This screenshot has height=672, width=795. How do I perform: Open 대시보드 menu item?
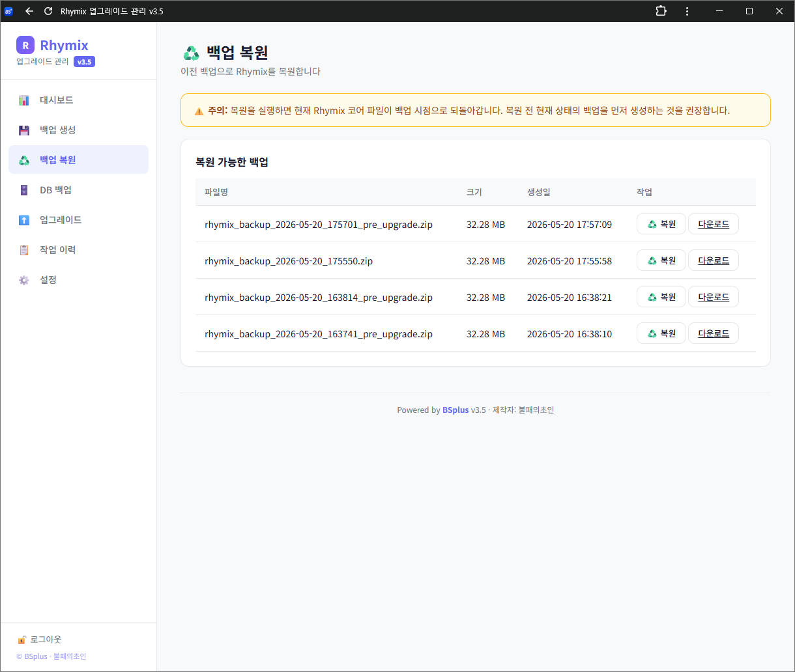78,100
